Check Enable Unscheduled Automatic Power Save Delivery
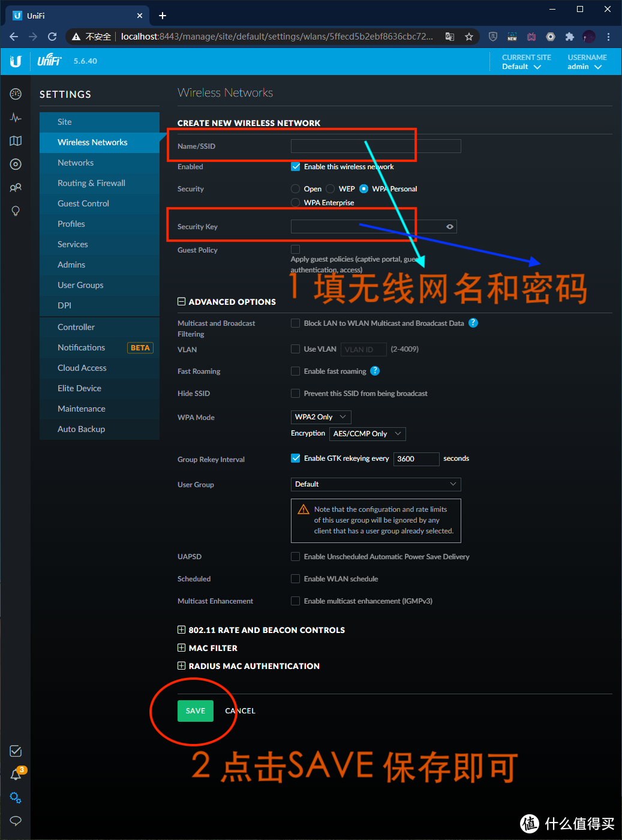 point(295,556)
